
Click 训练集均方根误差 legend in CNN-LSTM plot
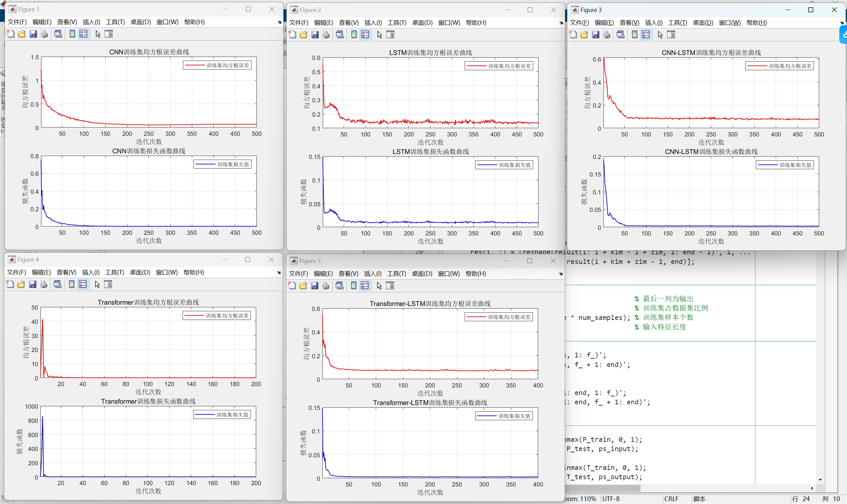tap(779, 66)
